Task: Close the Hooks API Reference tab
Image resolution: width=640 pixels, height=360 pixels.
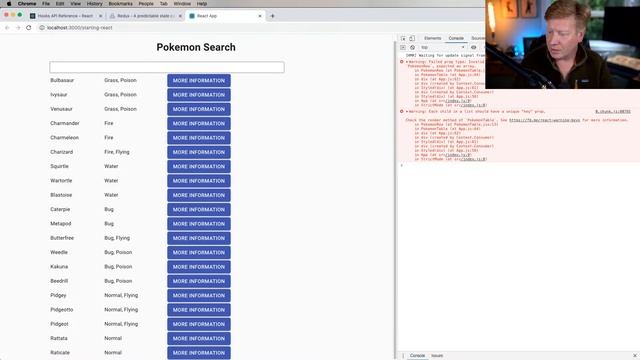Action: [x=100, y=16]
